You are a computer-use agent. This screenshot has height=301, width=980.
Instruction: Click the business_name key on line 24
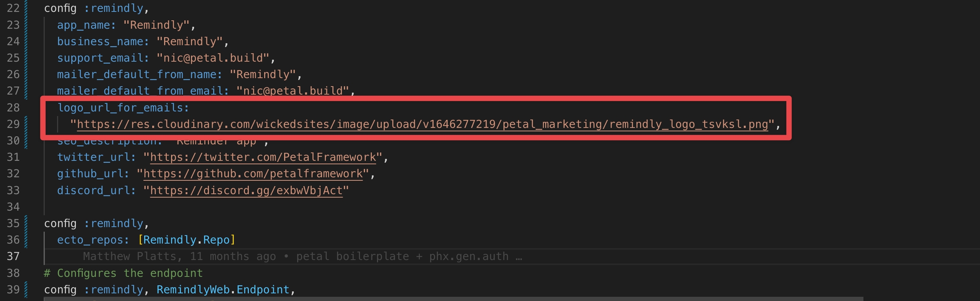(x=103, y=42)
